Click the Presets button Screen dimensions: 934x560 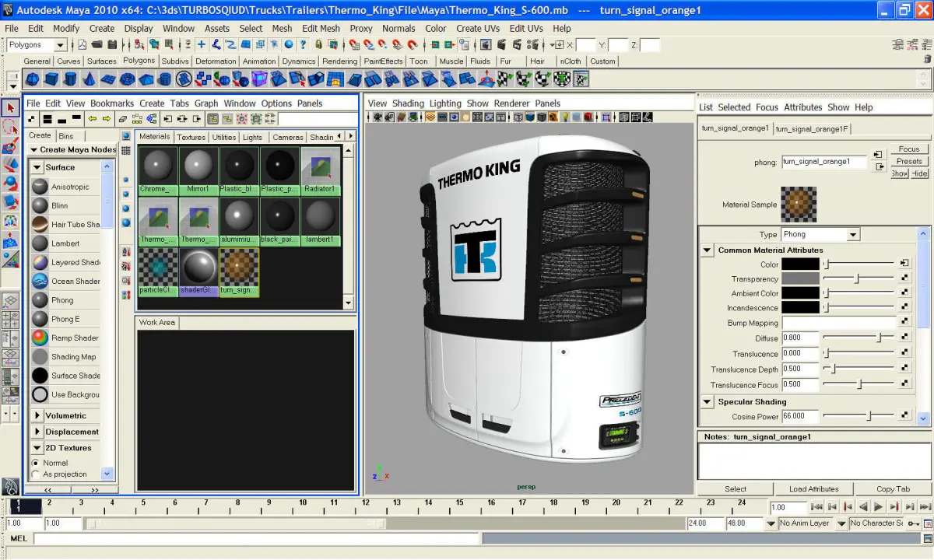909,161
